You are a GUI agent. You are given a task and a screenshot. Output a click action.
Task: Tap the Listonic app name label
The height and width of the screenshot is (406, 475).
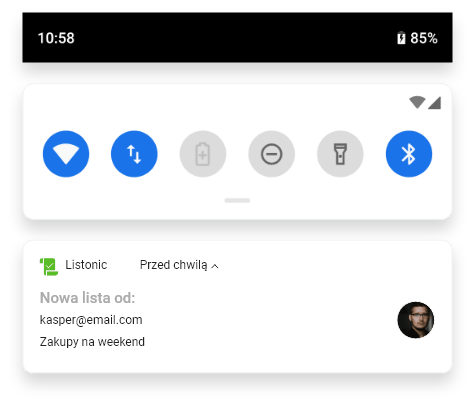[x=86, y=265]
